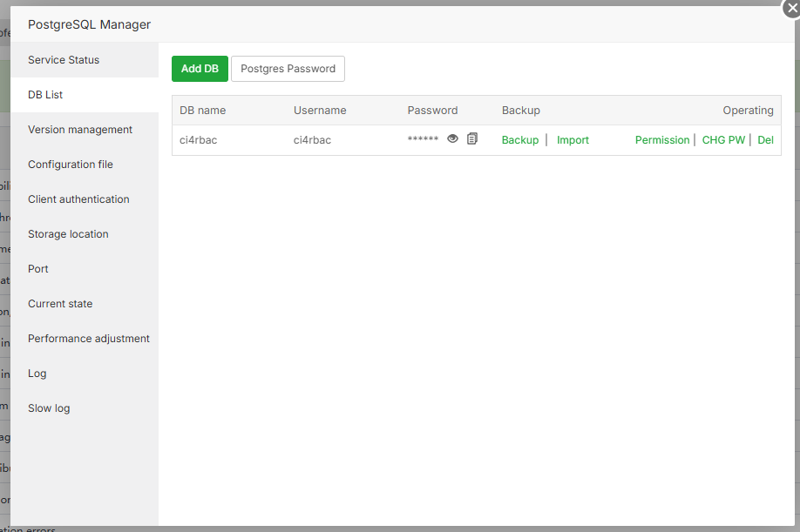
Task: Open the Postgres Password dialog
Action: pyautogui.click(x=288, y=69)
